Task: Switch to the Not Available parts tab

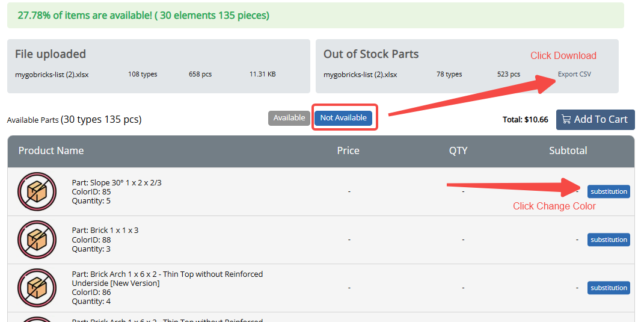Action: [343, 118]
